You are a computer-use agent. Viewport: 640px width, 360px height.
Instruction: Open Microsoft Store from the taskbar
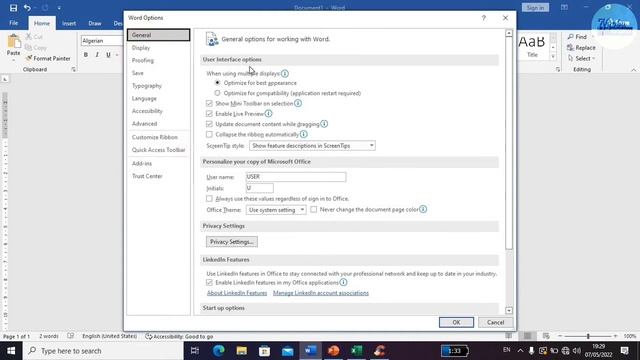point(264,351)
